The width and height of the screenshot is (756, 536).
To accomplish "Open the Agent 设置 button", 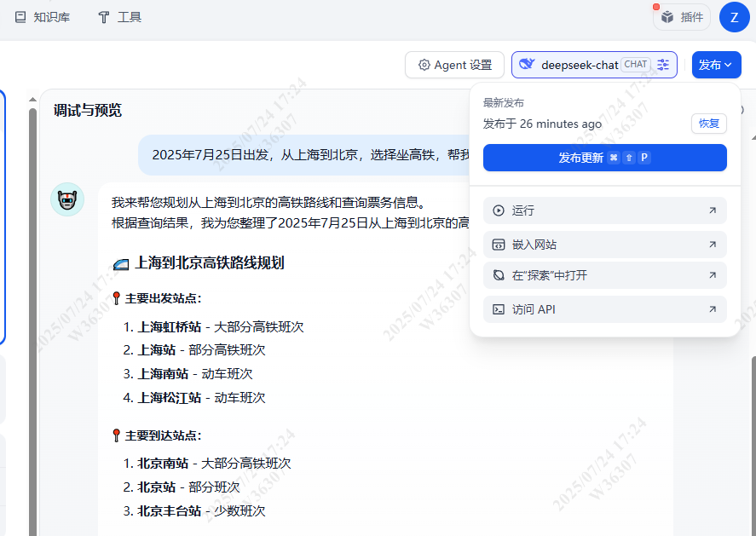I will [454, 65].
